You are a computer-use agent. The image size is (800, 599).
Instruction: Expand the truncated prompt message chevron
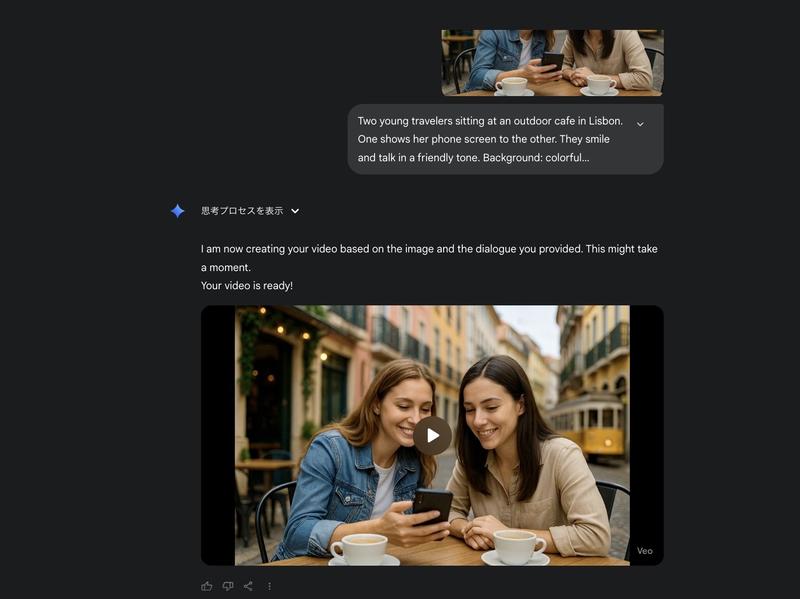pyautogui.click(x=640, y=123)
